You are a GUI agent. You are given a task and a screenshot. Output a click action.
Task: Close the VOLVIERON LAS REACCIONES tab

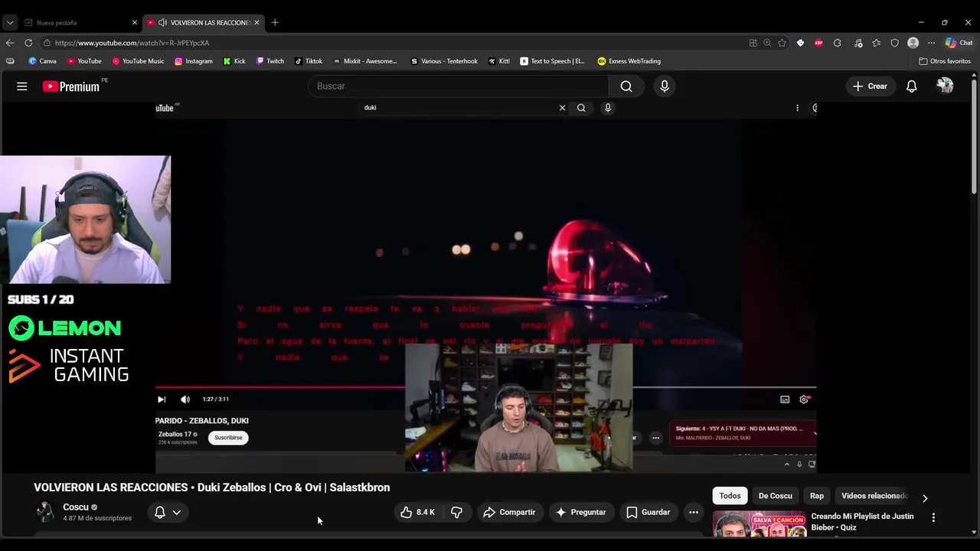(x=256, y=22)
